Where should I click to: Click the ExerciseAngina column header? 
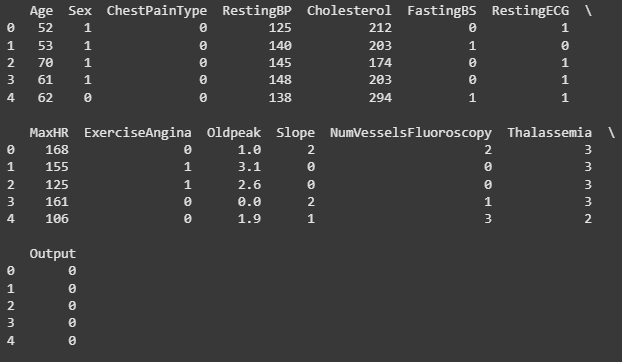(x=138, y=133)
